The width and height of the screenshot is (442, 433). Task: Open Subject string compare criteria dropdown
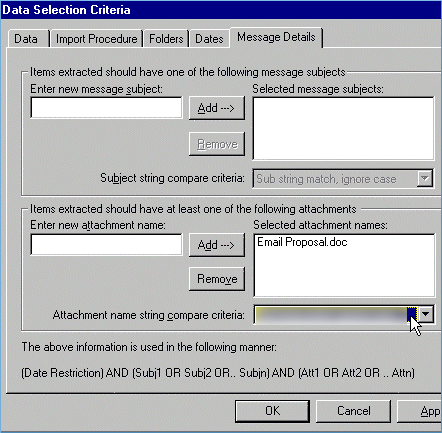(425, 178)
